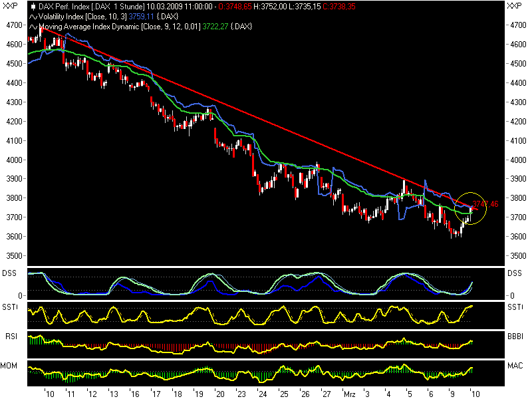Click the blue volatility value 3759,11
Screen dimensions: 532x399
tap(141, 17)
